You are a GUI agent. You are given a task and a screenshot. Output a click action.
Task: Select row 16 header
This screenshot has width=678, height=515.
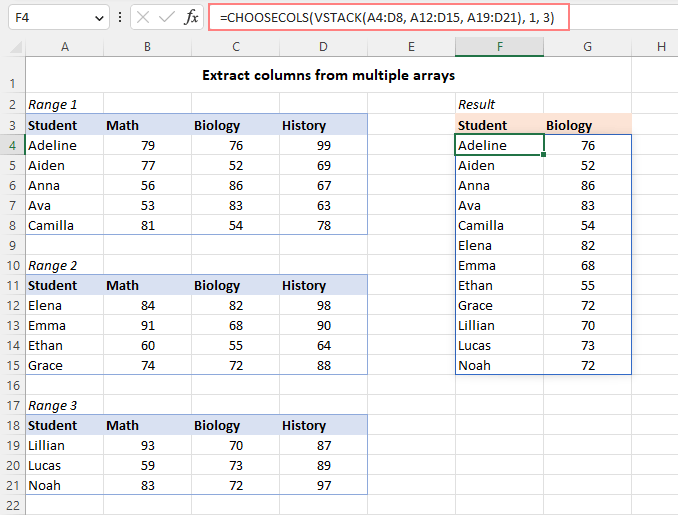pyautogui.click(x=13, y=386)
